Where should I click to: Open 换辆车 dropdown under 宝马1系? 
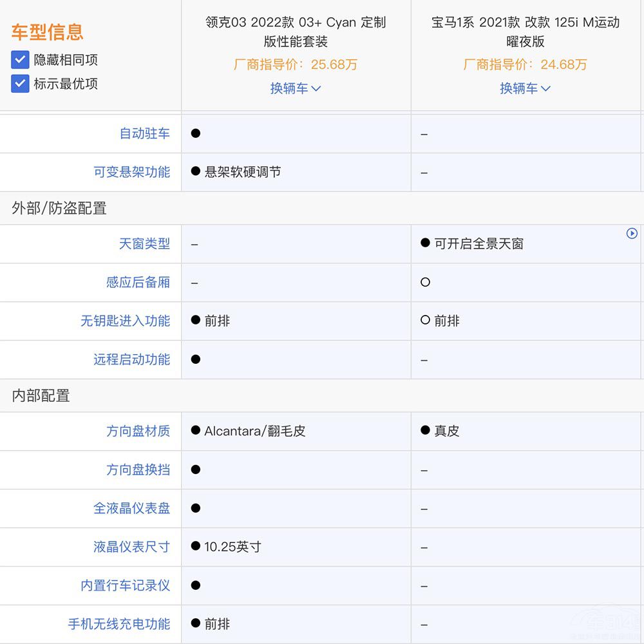(526, 88)
